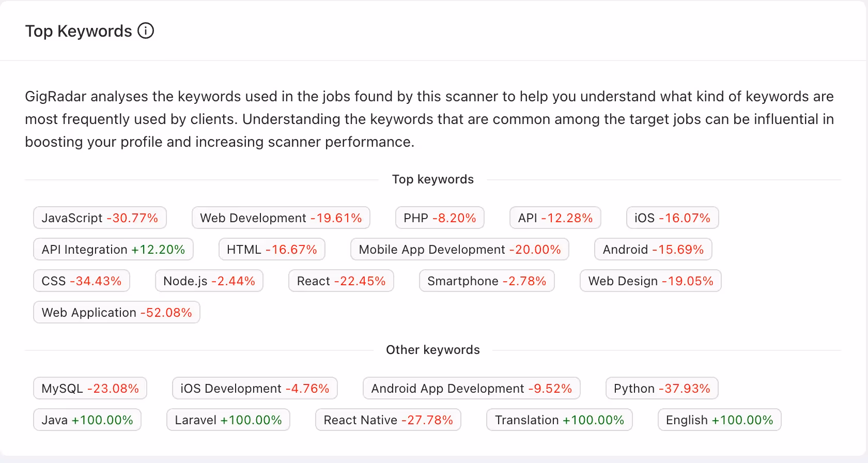Image resolution: width=868 pixels, height=463 pixels.
Task: Click the MySQL -23.08% keyword chip
Action: tap(90, 388)
